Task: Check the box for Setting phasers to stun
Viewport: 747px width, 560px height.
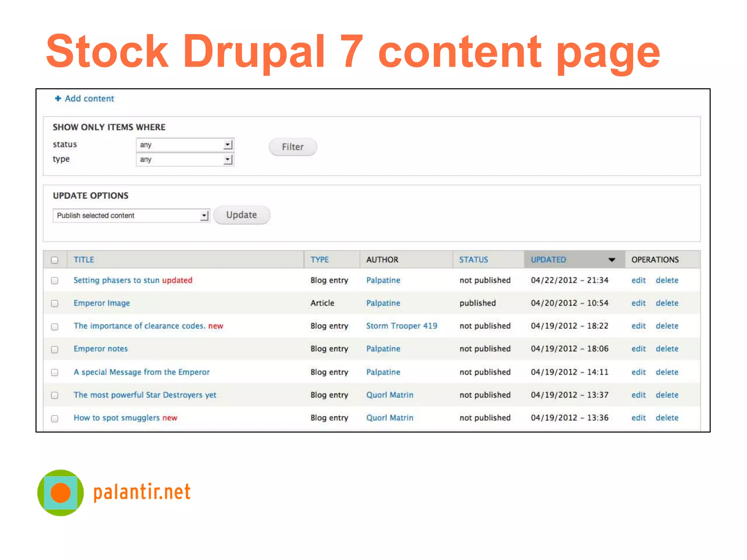Action: coord(55,280)
